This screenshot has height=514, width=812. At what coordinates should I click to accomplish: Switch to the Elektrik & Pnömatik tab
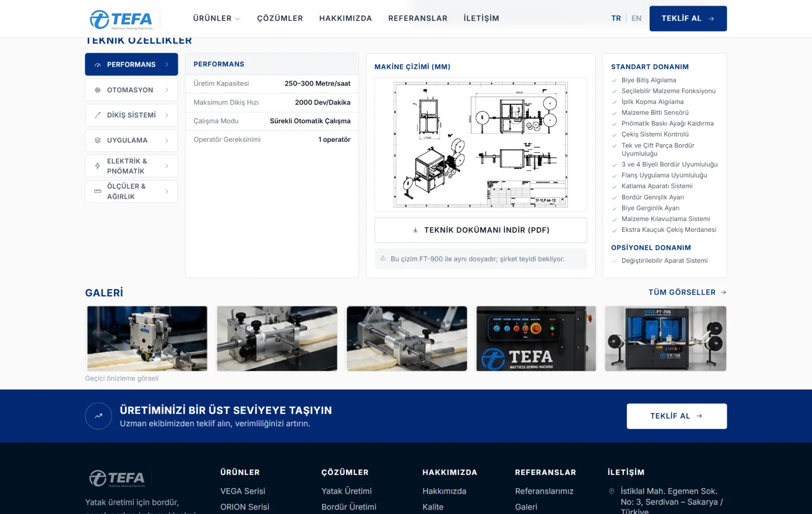click(x=131, y=166)
